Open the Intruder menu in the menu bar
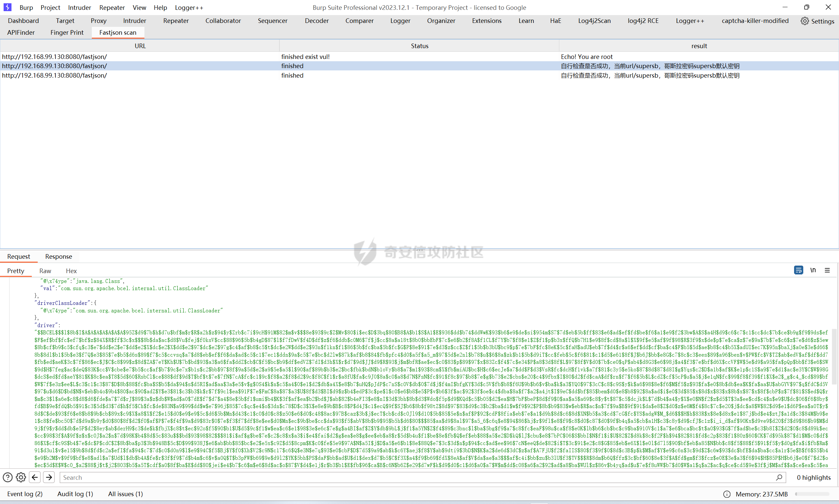 point(79,8)
